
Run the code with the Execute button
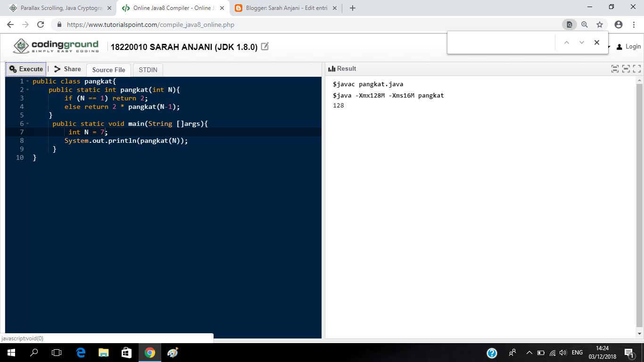tap(26, 69)
